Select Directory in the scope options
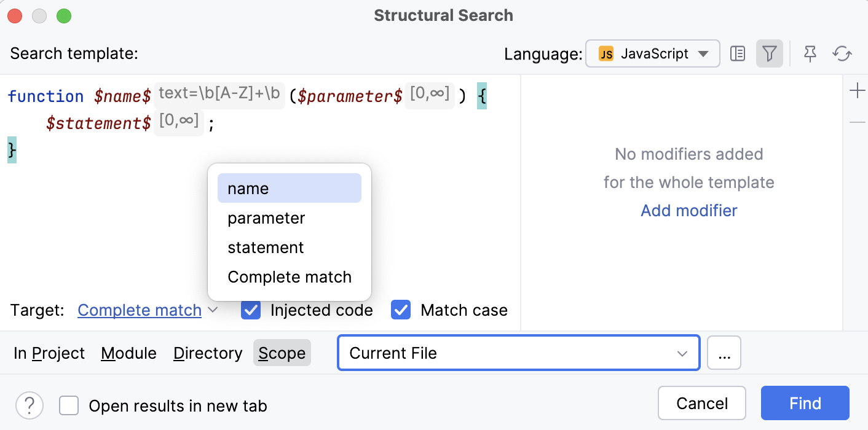Viewport: 868px width, 430px height. (x=208, y=353)
